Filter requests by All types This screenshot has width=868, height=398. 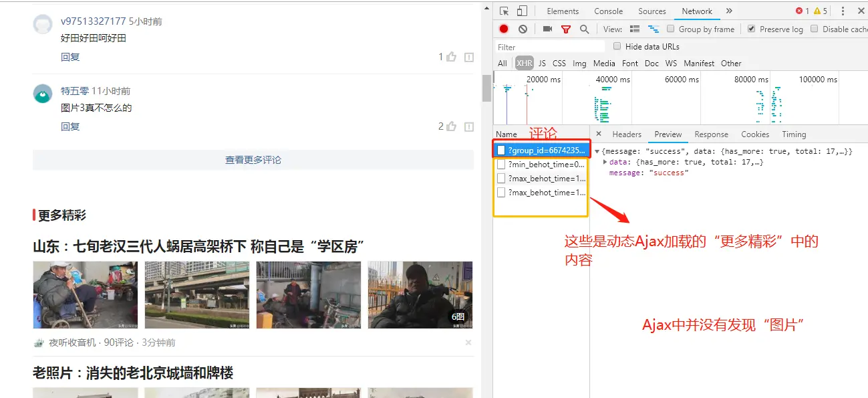click(x=502, y=64)
